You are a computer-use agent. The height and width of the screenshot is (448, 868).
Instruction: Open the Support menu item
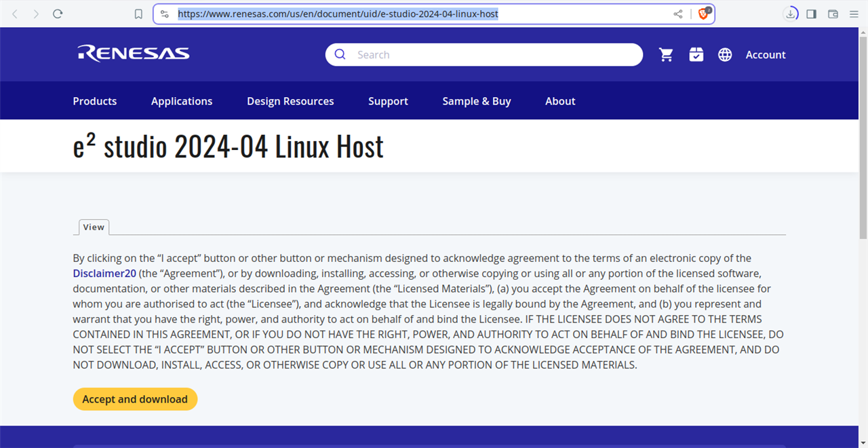[388, 101]
